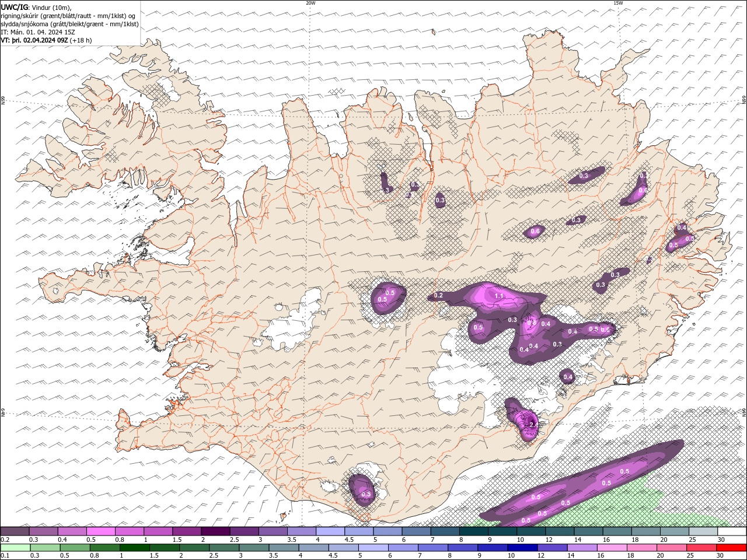Pick the upper-row grey-teal swatch labelled 16
Image resolution: width=747 pixels, height=560 pixels.
(x=617, y=531)
